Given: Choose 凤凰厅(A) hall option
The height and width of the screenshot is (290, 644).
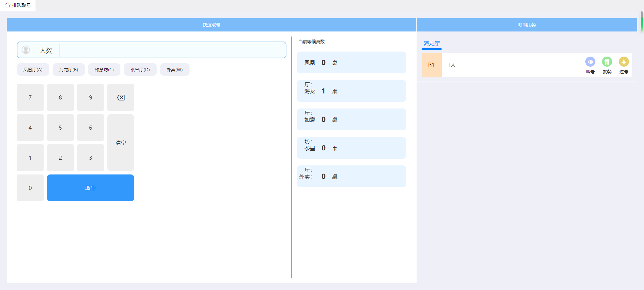Looking at the screenshot, I should (x=33, y=70).
